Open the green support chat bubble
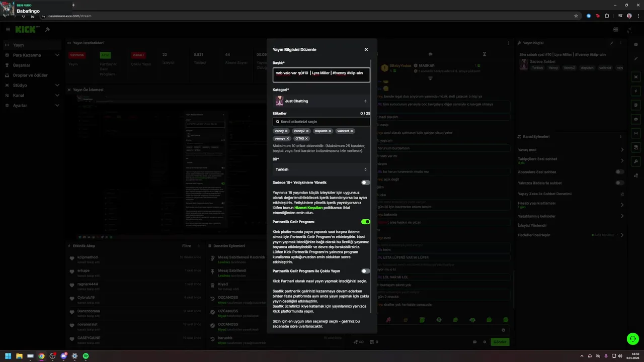Image resolution: width=644 pixels, height=362 pixels. 633,339
